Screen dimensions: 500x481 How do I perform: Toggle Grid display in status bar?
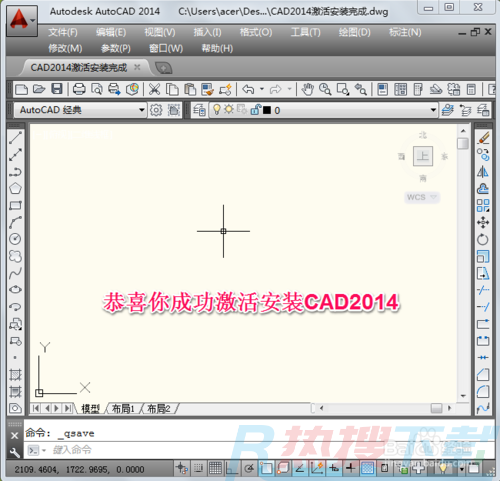pos(215,468)
